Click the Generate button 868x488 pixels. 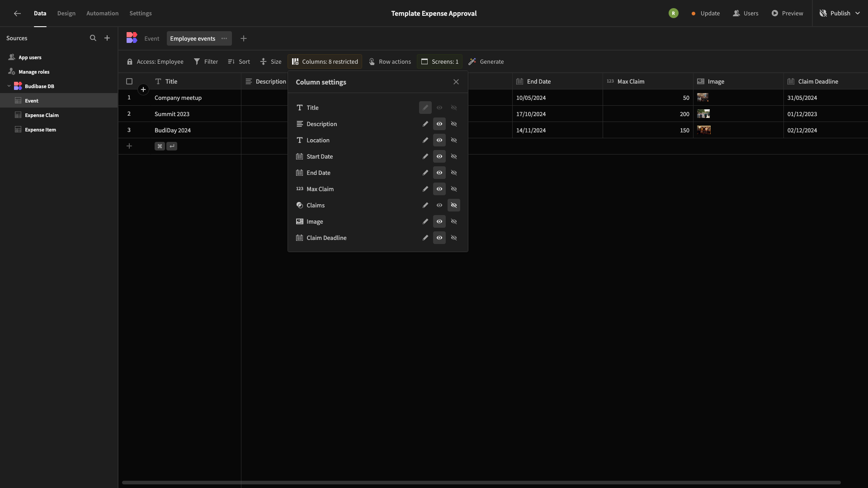[x=486, y=61]
